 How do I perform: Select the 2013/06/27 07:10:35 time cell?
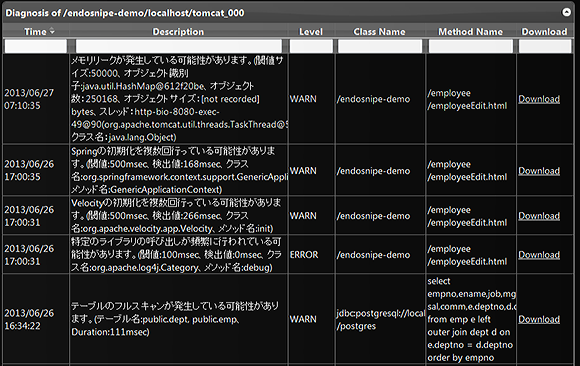click(x=36, y=99)
